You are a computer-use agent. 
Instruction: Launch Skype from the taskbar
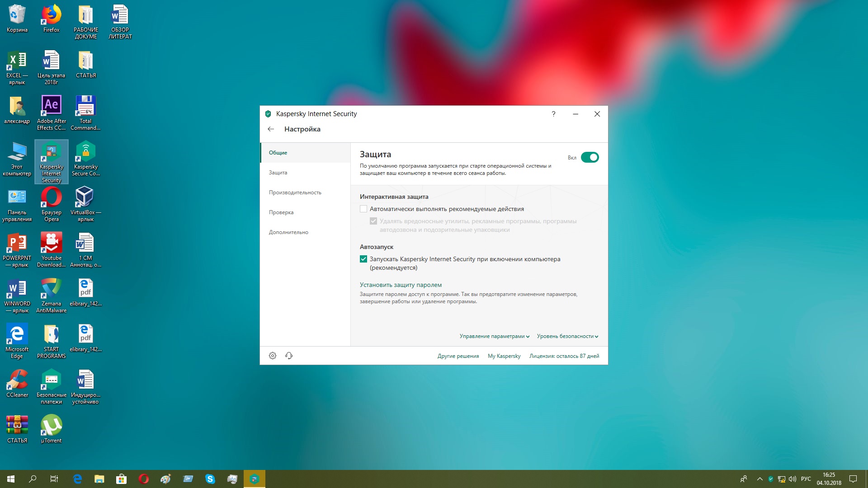point(210,479)
